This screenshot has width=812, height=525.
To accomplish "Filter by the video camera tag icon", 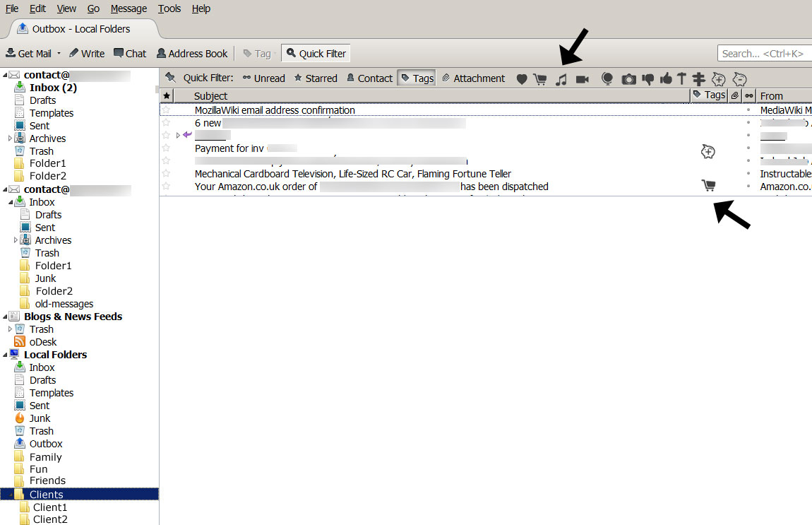I will 583,79.
